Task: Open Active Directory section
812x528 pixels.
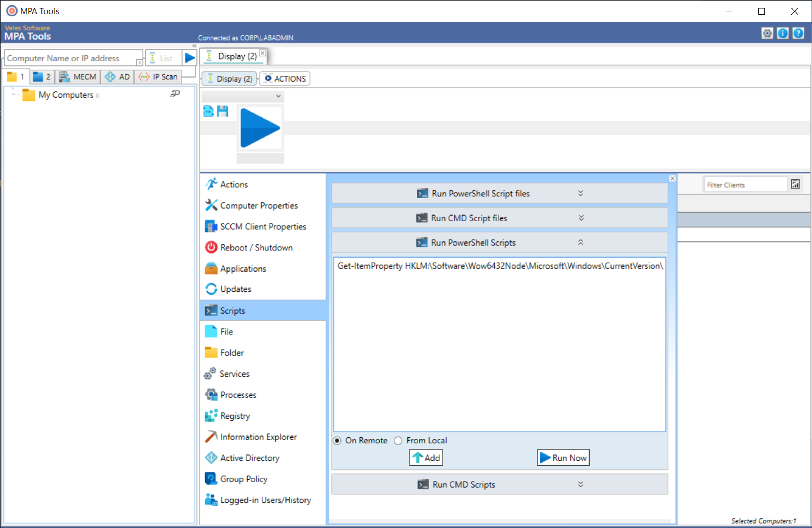Action: [x=263, y=458]
